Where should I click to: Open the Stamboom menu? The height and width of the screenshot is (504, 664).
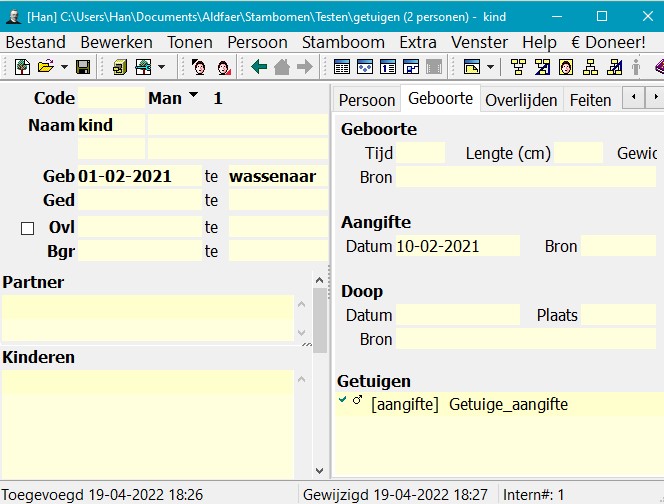[343, 42]
